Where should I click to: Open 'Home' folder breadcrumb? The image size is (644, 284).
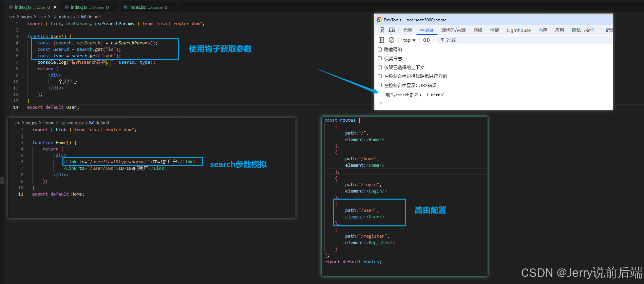[48, 123]
